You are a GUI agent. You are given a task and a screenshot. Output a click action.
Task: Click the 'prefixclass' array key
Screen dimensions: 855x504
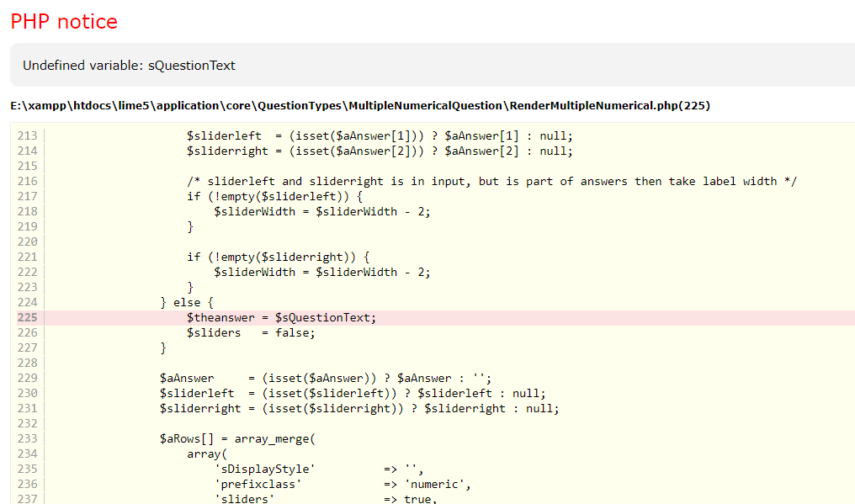tap(258, 484)
